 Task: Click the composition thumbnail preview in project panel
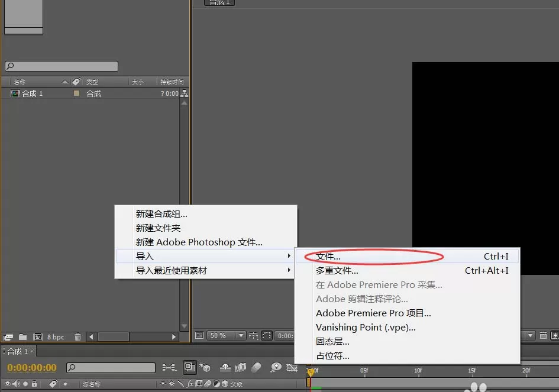[x=24, y=16]
